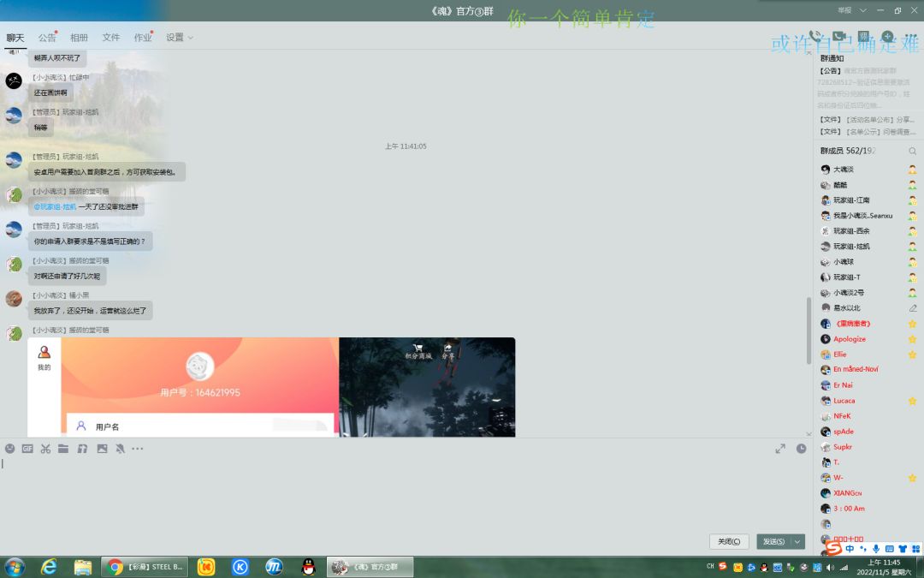Click in the message input field
Image resolution: width=924 pixels, height=578 pixels.
click(406, 492)
